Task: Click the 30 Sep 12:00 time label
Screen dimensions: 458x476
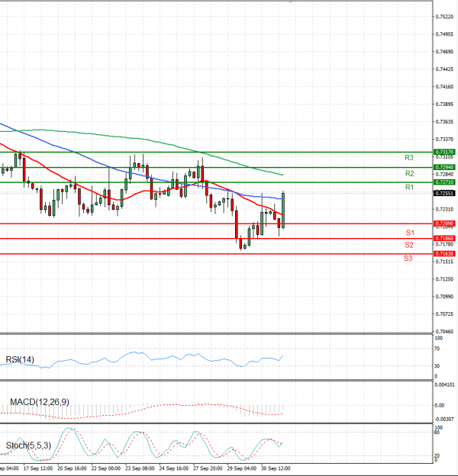Action: pyautogui.click(x=276, y=468)
